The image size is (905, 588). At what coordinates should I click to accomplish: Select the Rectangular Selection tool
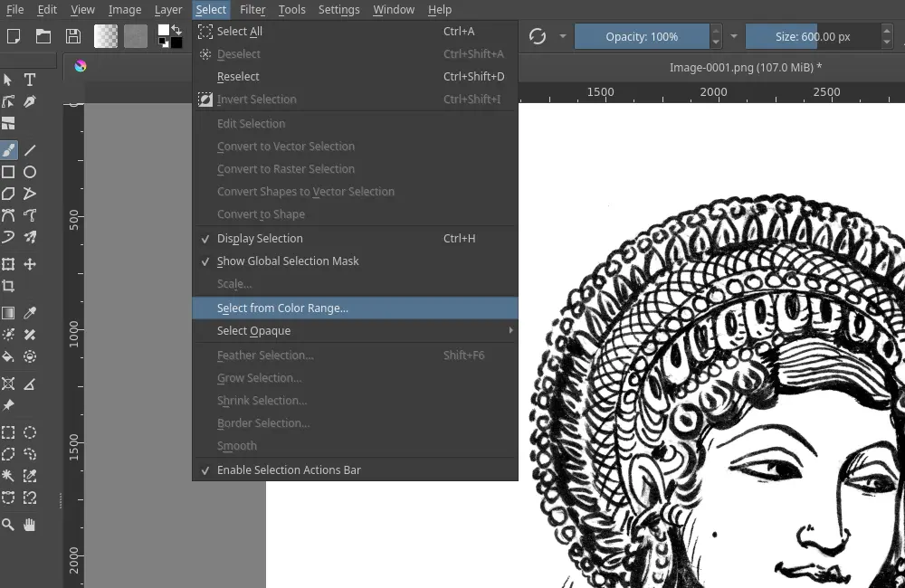(x=8, y=432)
